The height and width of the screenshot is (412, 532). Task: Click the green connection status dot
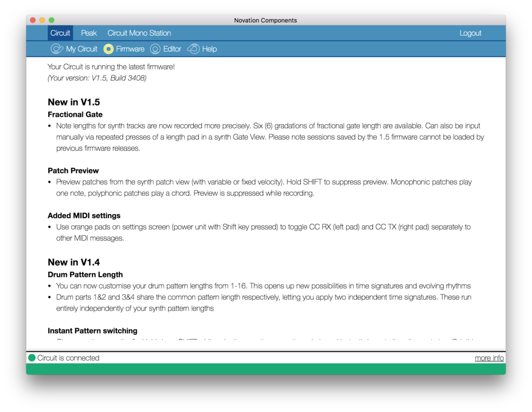pyautogui.click(x=32, y=357)
